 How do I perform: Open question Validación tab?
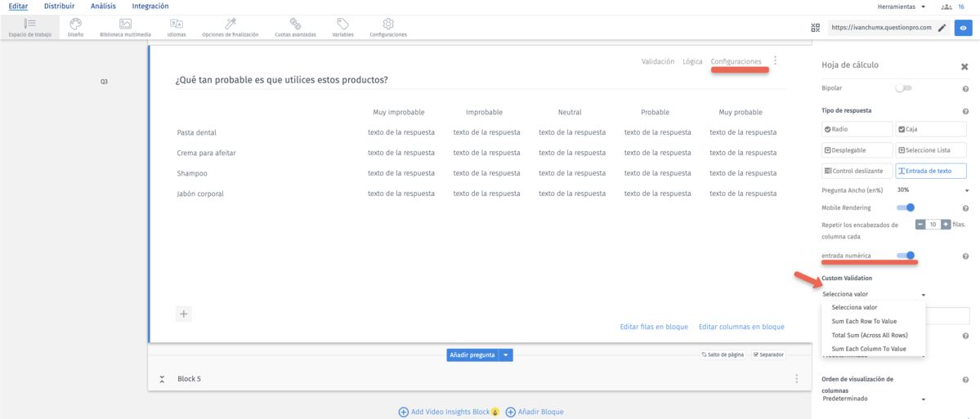(658, 61)
